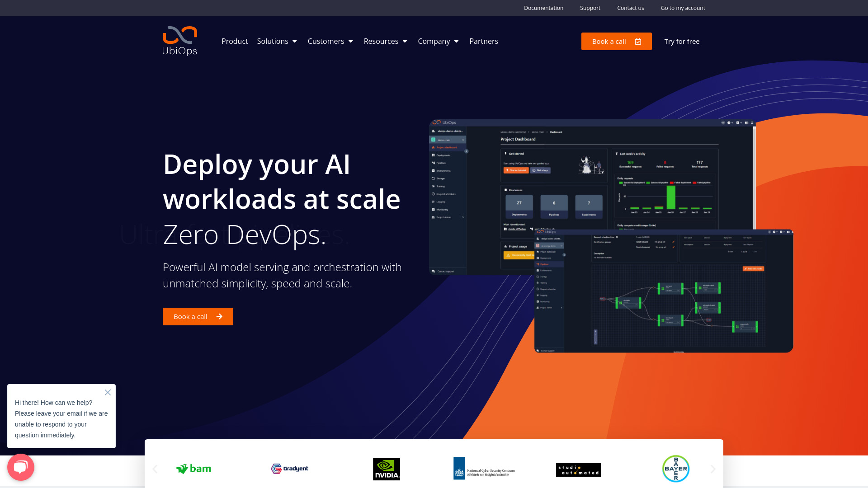868x488 pixels.
Task: Expand the Solutions dropdown
Action: (x=277, y=41)
